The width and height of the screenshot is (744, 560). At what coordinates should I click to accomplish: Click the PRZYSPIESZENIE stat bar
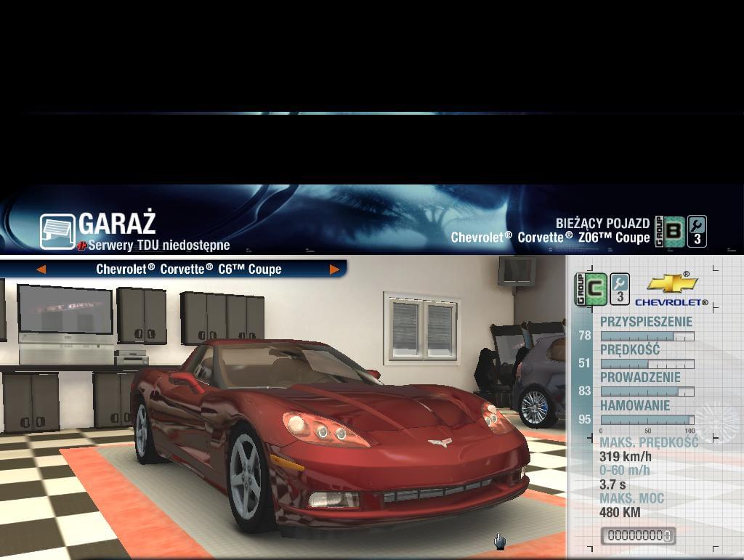[647, 337]
